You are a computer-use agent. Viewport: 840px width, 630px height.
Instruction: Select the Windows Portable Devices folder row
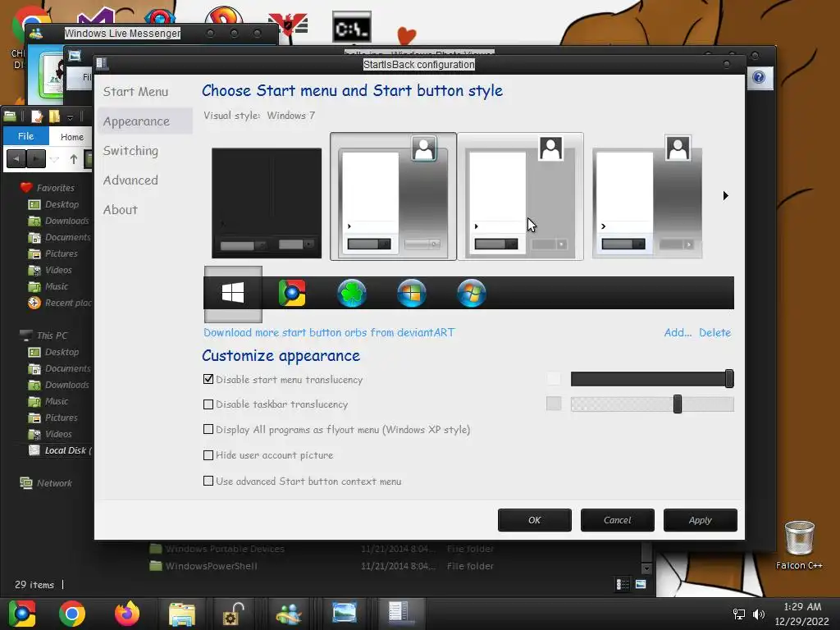coord(322,549)
